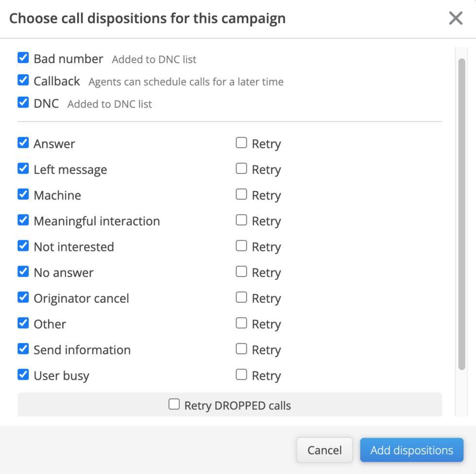476x474 pixels.
Task: Uncheck the Other disposition
Action: (23, 323)
